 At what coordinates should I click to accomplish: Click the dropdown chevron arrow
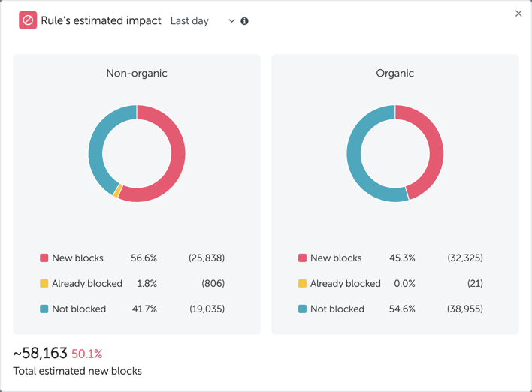point(231,21)
